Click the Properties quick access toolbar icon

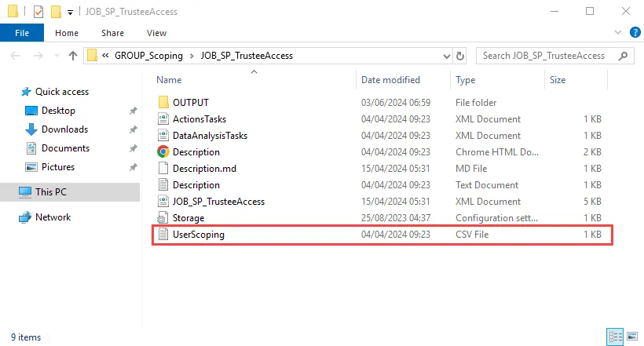click(38, 12)
